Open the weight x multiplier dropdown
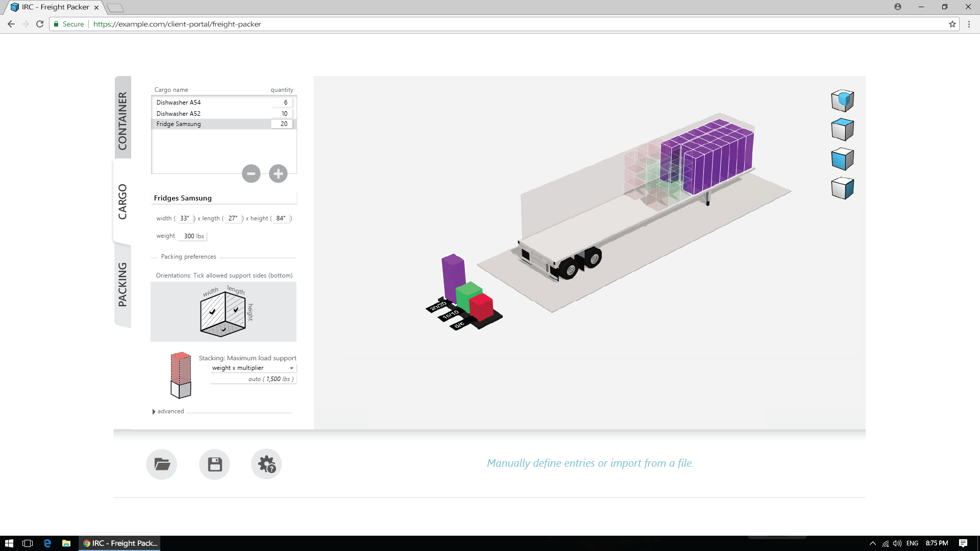980x551 pixels. click(253, 368)
